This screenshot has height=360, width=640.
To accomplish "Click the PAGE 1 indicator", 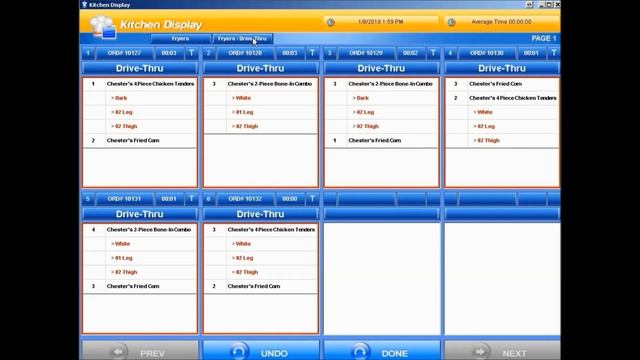I will pyautogui.click(x=544, y=38).
